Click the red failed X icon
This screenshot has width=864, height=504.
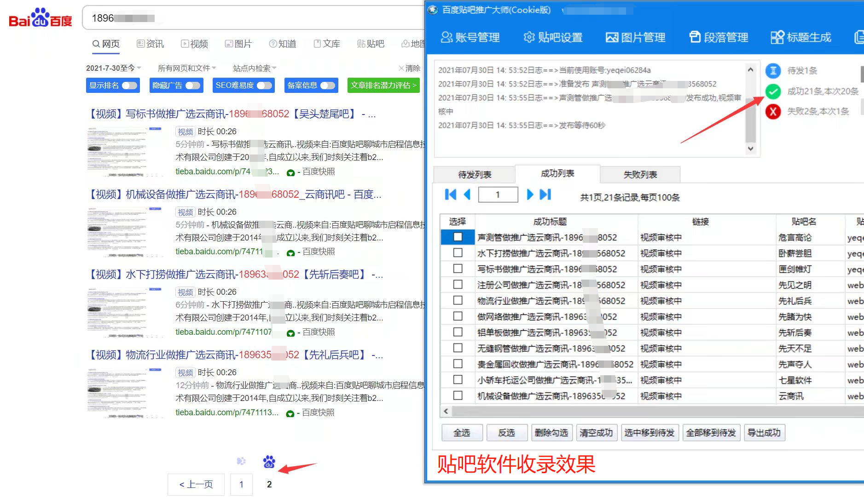773,111
